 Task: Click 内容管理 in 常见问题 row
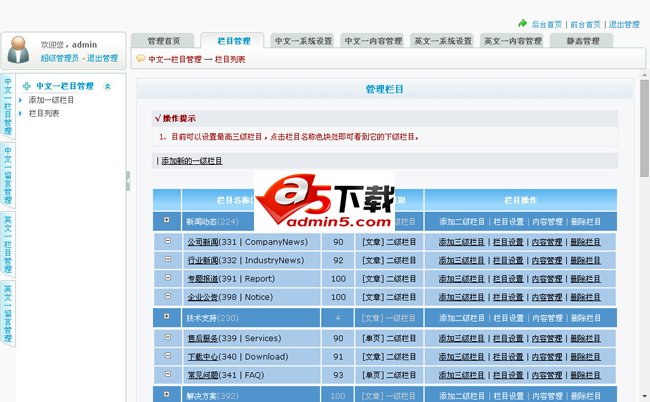point(547,375)
